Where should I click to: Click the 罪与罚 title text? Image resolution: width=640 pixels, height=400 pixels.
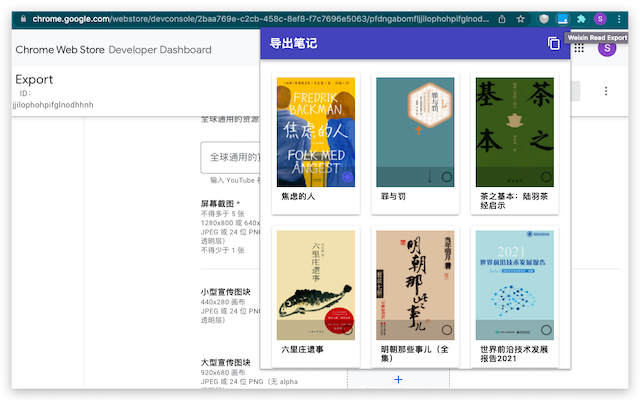393,196
